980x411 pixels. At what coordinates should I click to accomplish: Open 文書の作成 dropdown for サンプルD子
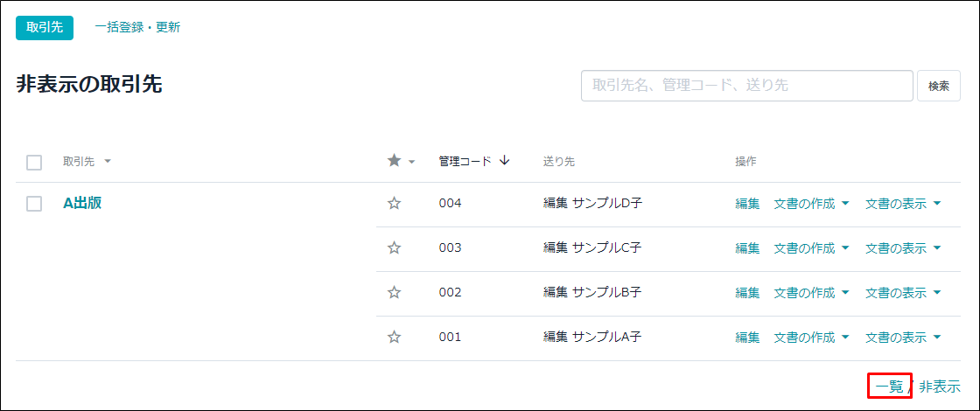811,204
